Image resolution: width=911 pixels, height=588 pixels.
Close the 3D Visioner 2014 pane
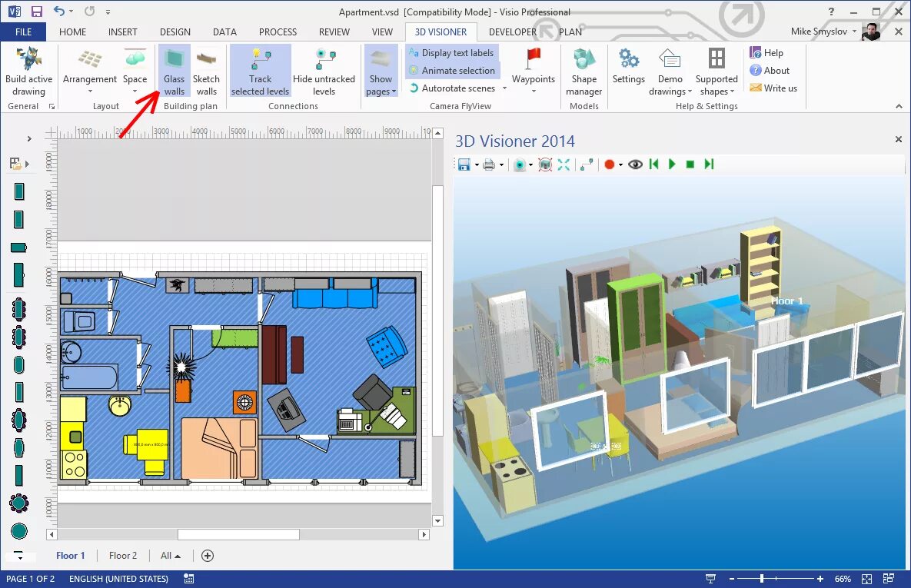(898, 139)
